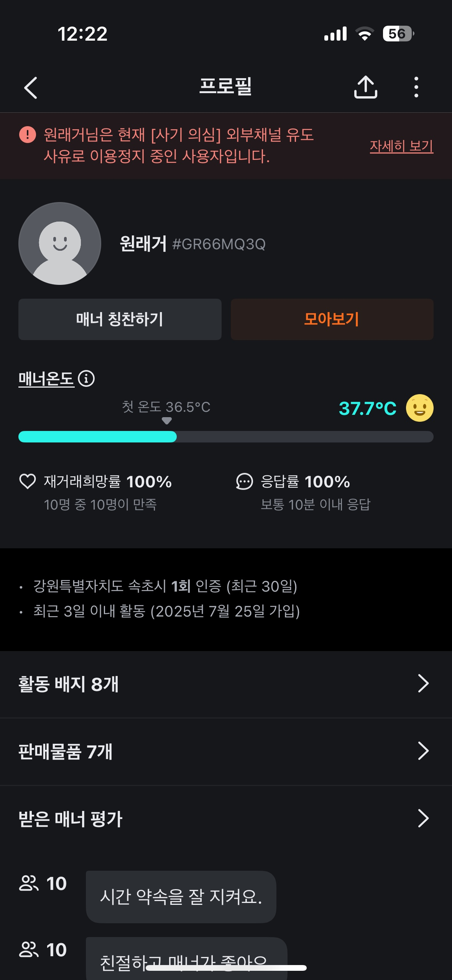The image size is (452, 980).
Task: Tap the chat bubble icon beside 응답률
Action: coord(245,482)
